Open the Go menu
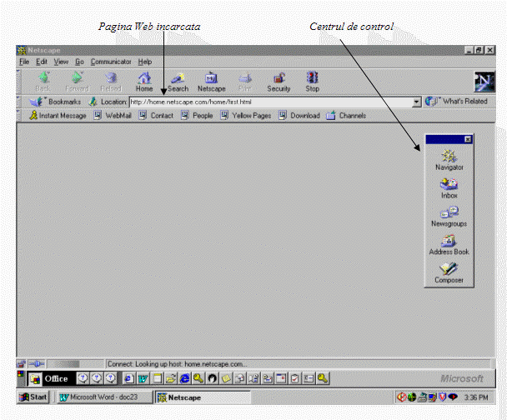The image size is (507, 420). (x=79, y=62)
